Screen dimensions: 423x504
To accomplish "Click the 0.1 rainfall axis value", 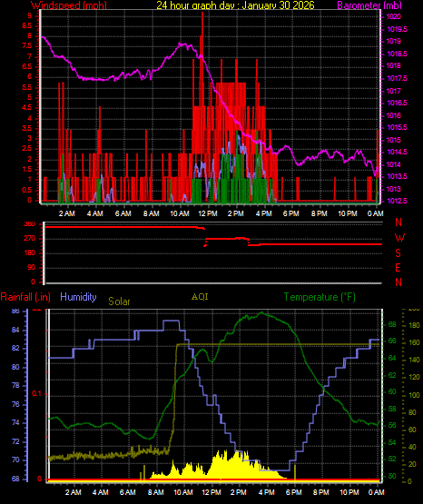I will point(37,394).
